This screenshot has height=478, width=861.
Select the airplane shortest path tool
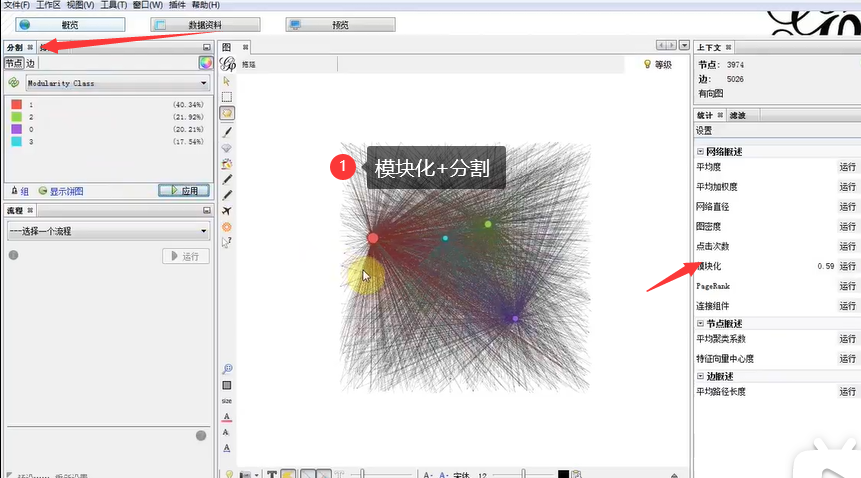(227, 211)
